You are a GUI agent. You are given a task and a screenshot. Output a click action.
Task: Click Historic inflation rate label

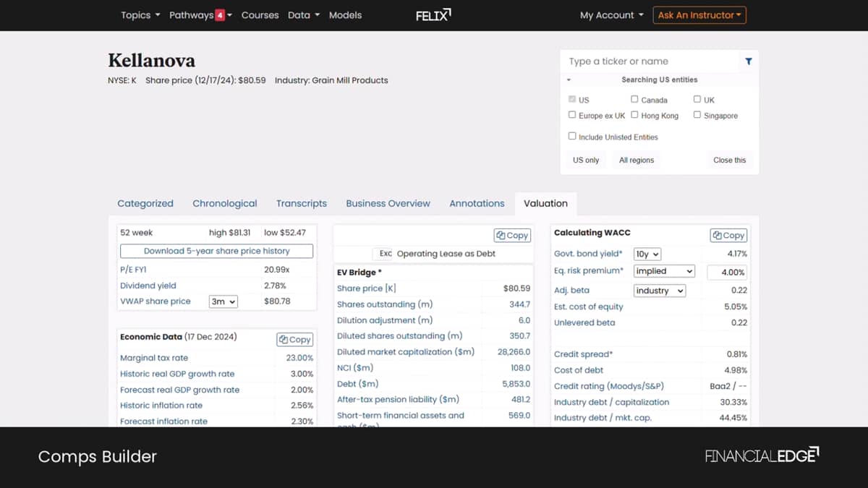[161, 406]
